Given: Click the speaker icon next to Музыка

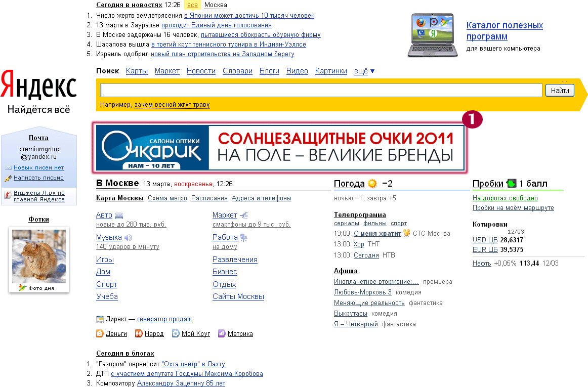Looking at the screenshot, I should pos(128,237).
